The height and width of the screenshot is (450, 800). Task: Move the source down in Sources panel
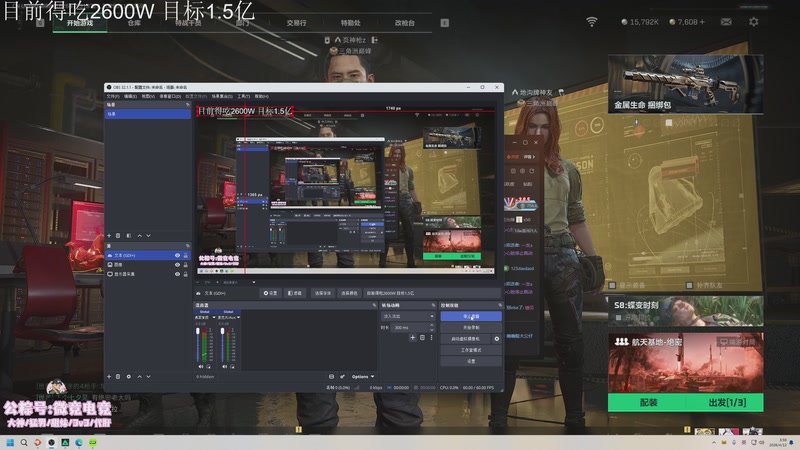point(148,377)
